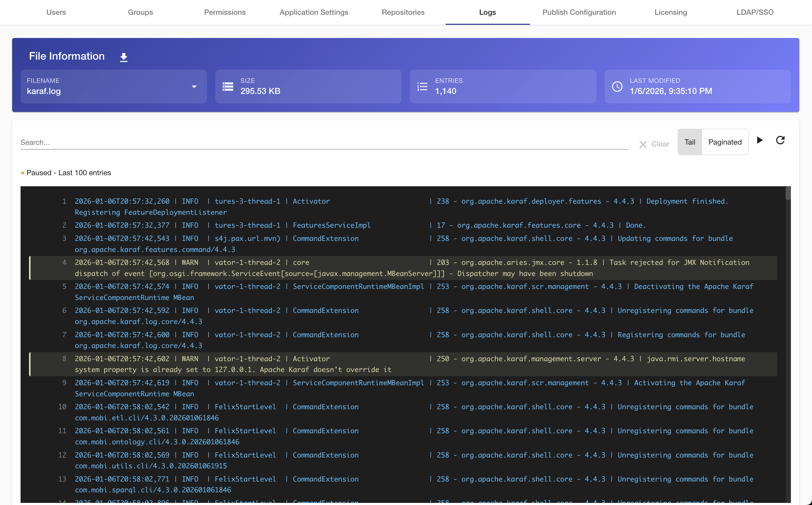Focus the Search input field
The image size is (812, 505).
coord(324,143)
